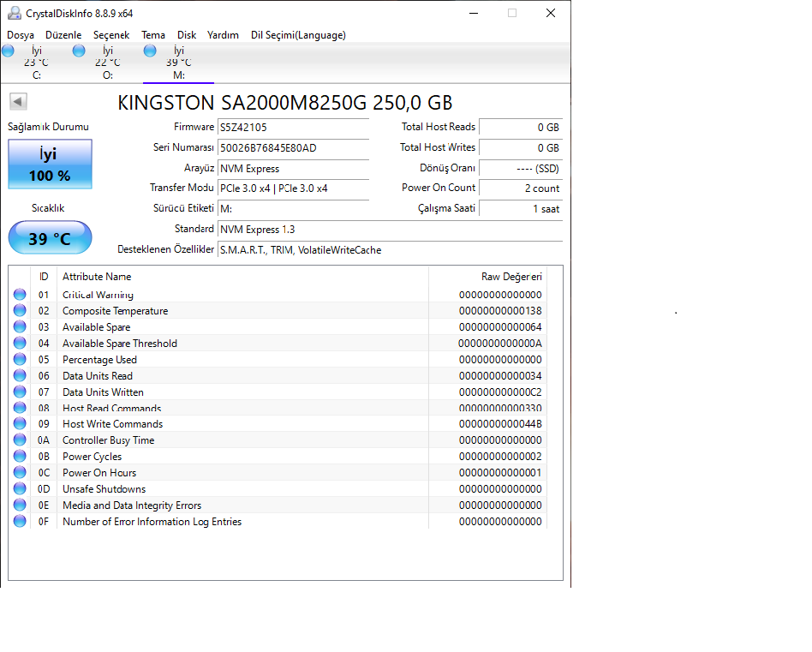
Task: Click the Total Host Reads value field
Action: click(x=521, y=128)
